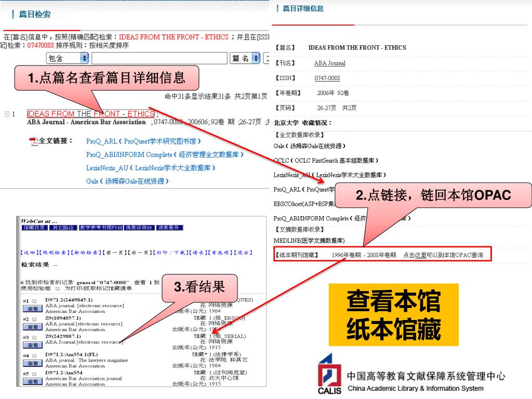
Task: Click the text '26-27页' in 页码 row
Action: click(x=326, y=108)
